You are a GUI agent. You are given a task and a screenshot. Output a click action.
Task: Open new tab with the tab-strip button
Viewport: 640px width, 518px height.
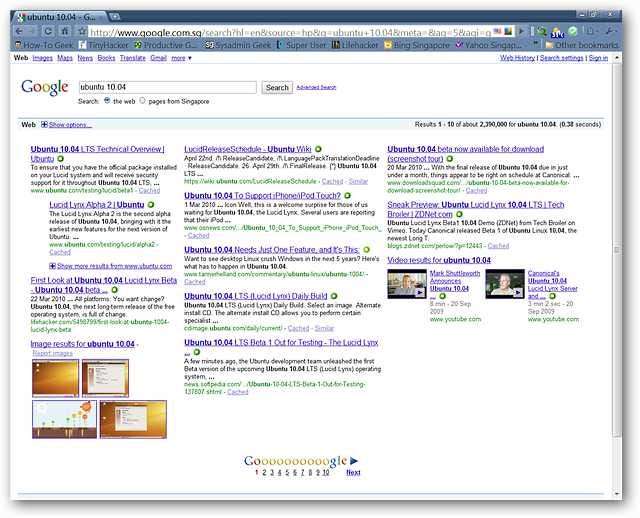[x=114, y=17]
